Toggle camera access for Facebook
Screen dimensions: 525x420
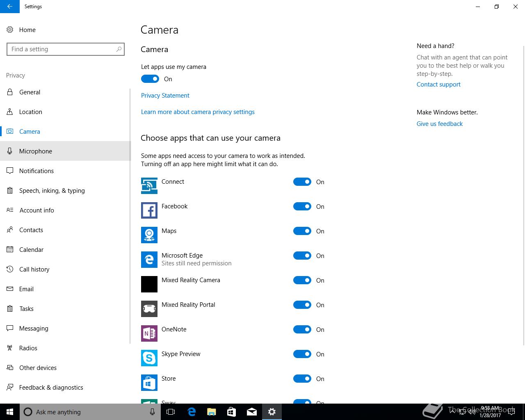coord(302,206)
